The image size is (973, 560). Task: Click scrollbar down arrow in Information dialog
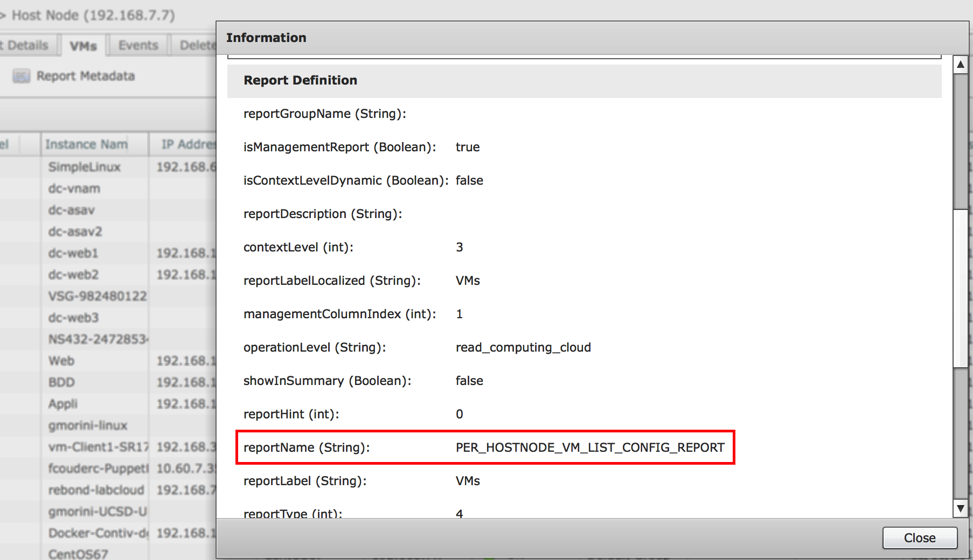[x=960, y=508]
